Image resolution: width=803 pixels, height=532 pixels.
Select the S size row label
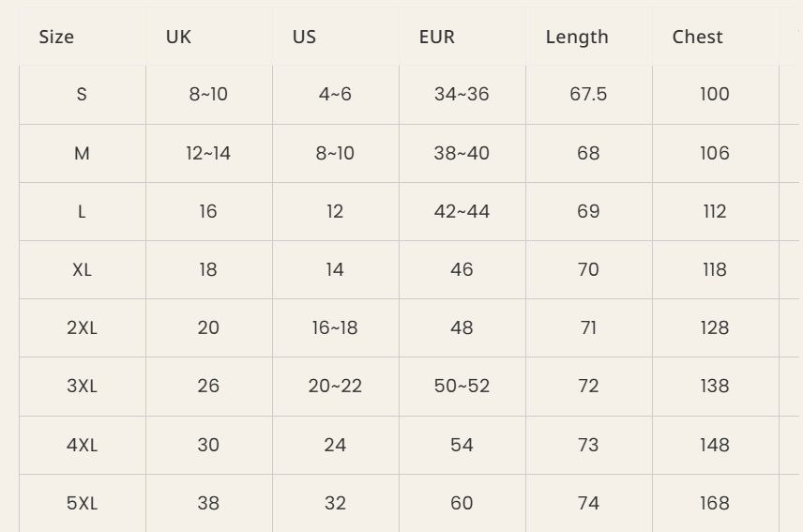click(x=82, y=94)
